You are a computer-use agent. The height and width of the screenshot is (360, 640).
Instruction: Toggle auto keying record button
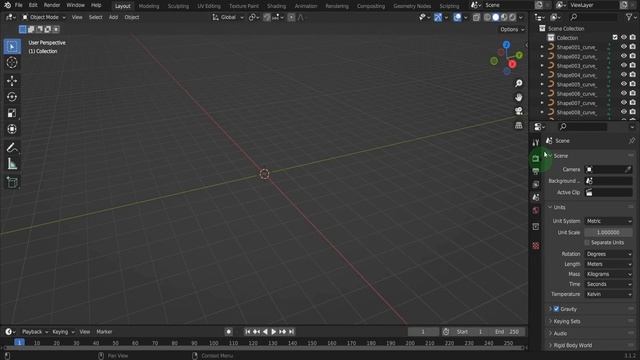(x=229, y=332)
